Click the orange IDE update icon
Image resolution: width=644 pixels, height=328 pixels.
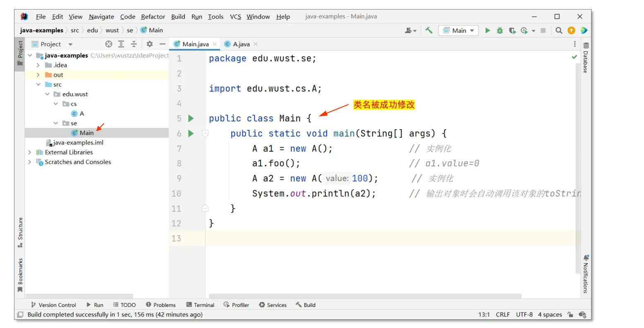(571, 30)
